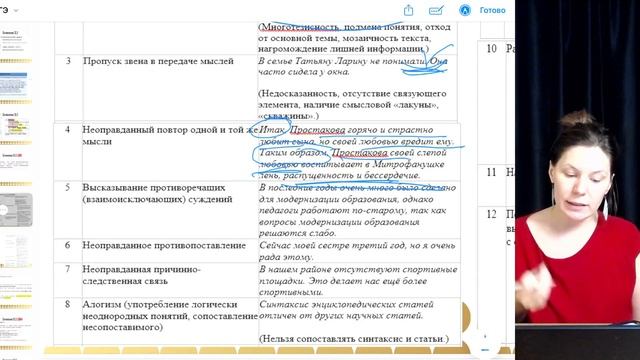Expand the document title dropdown chevron
The width and height of the screenshot is (640, 360).
coord(16,11)
